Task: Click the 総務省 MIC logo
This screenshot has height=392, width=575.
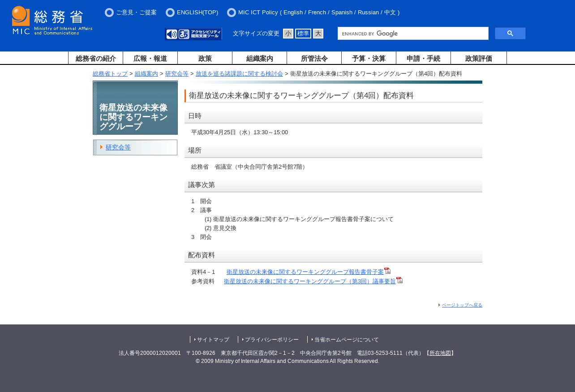Action: coord(52,21)
